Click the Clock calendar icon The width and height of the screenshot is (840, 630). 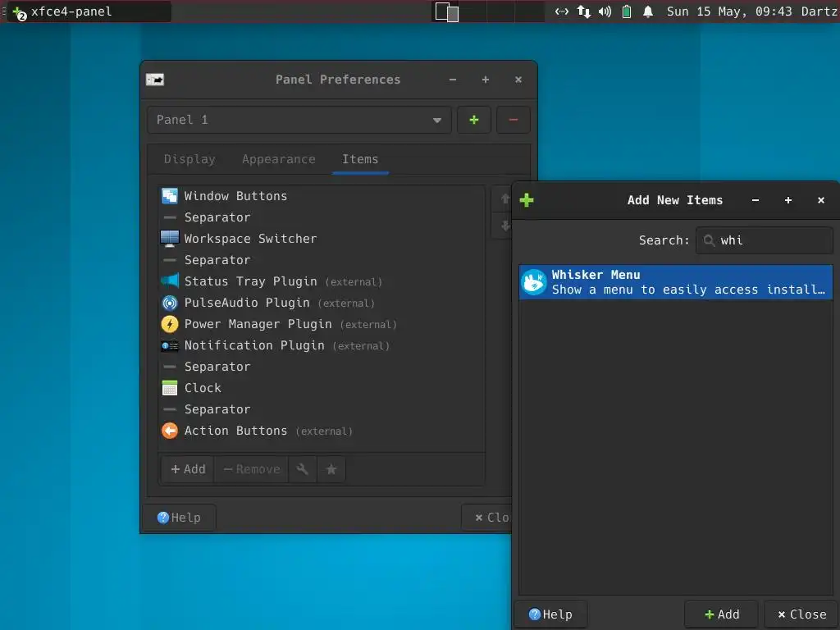[169, 388]
